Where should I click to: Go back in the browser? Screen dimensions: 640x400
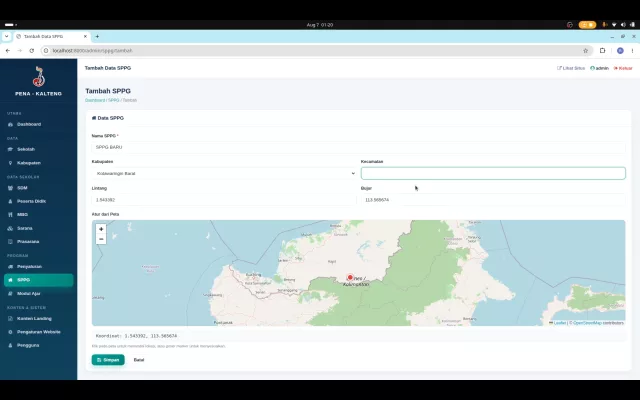8,51
